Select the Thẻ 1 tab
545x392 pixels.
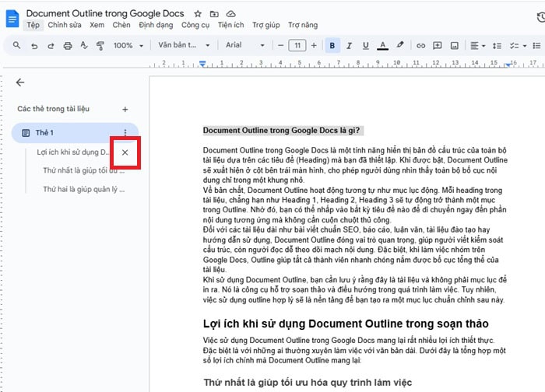pyautogui.click(x=75, y=133)
